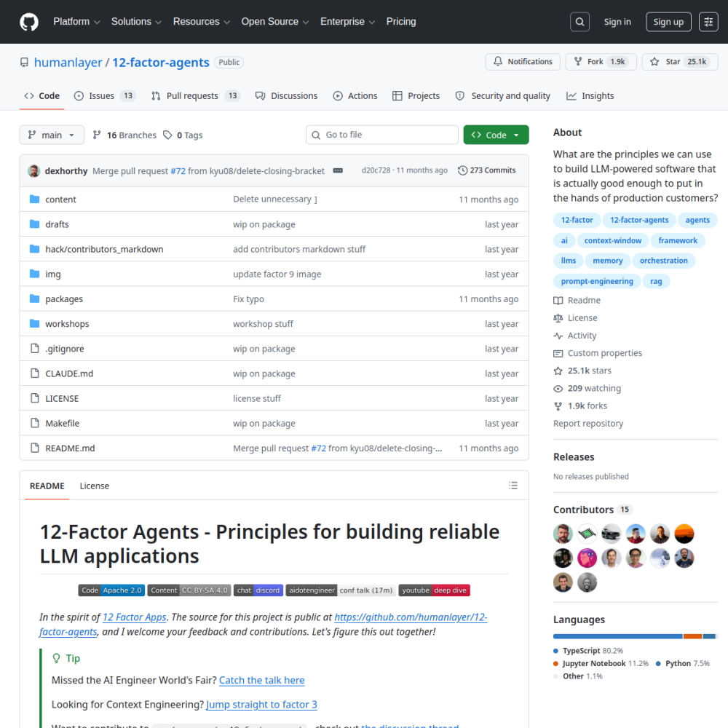Click the Apache 2.0 code license badge

tap(111, 590)
